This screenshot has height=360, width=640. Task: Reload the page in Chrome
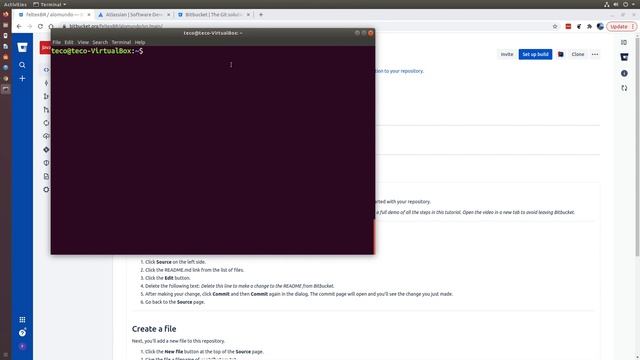(x=40, y=27)
